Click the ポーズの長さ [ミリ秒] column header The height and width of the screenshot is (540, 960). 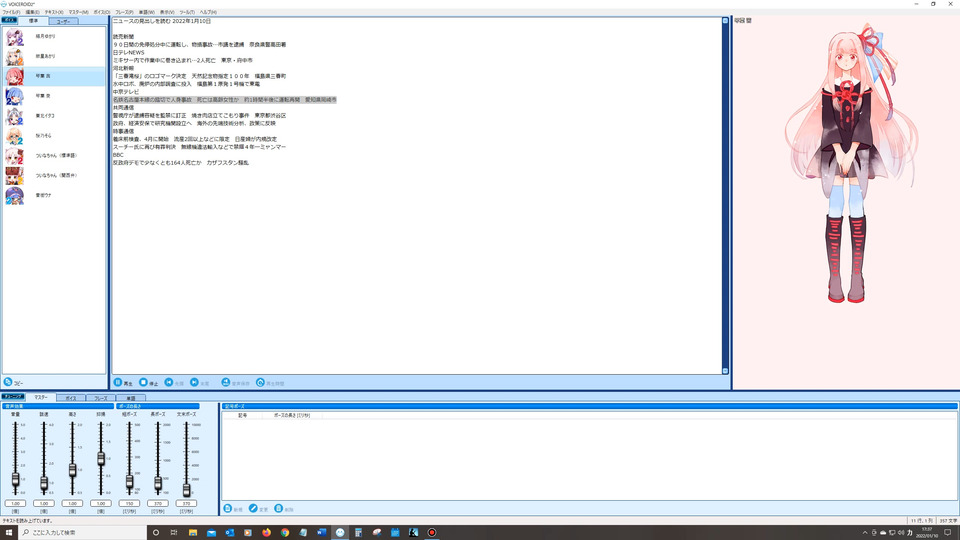[x=291, y=415]
